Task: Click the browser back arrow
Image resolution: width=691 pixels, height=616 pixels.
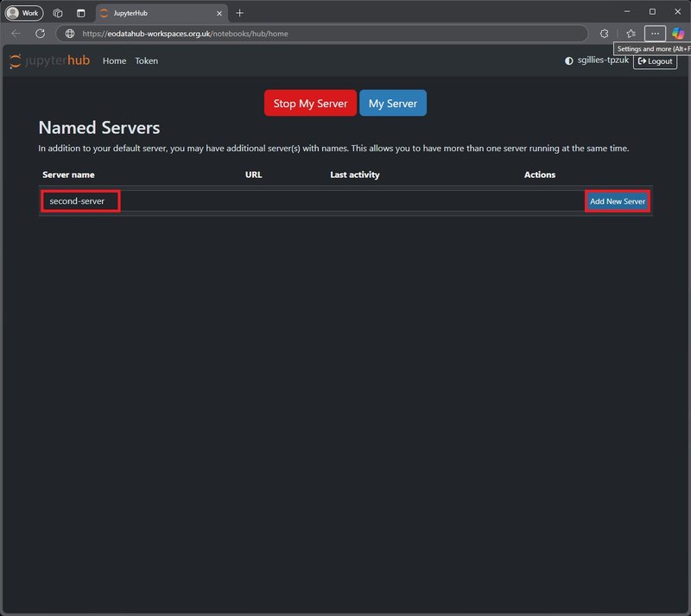Action: pos(16,34)
